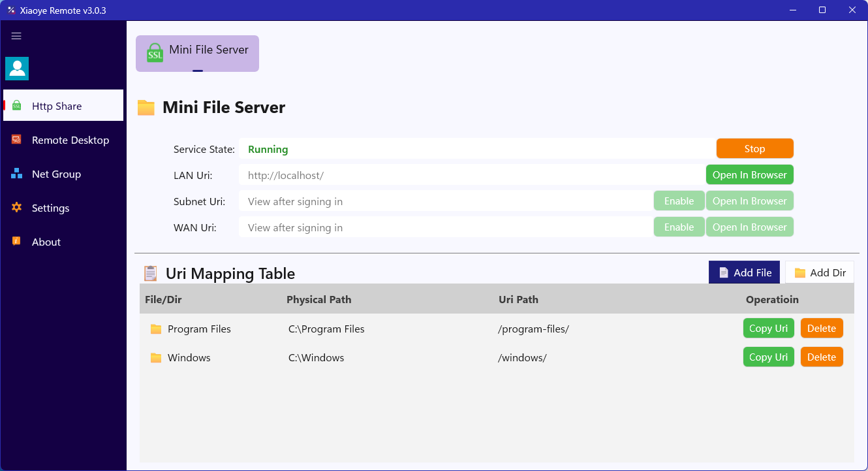The height and width of the screenshot is (471, 868).
Task: Click the SSL lock icon beside Http Share
Action: 17,106
